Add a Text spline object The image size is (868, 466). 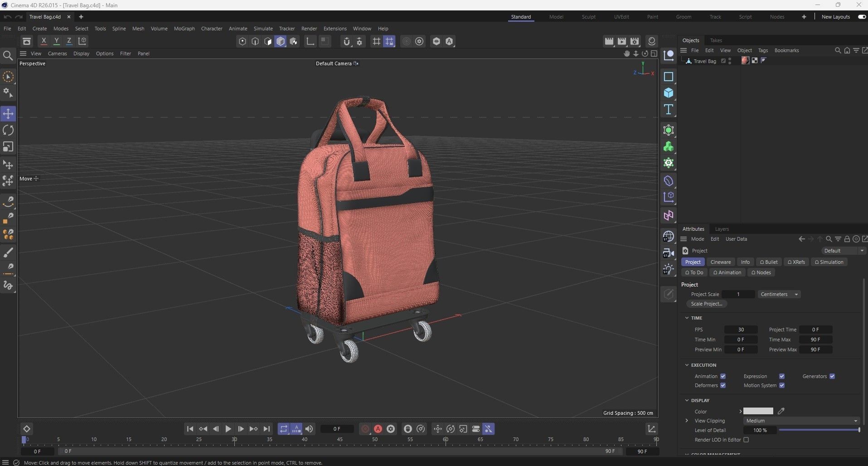pos(669,109)
